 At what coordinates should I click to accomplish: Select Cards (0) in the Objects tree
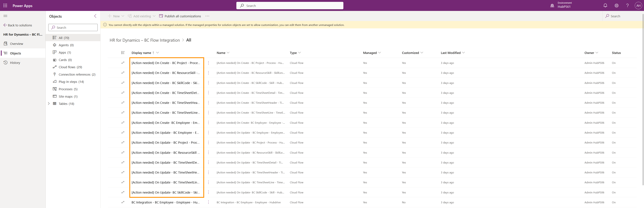click(x=73, y=60)
